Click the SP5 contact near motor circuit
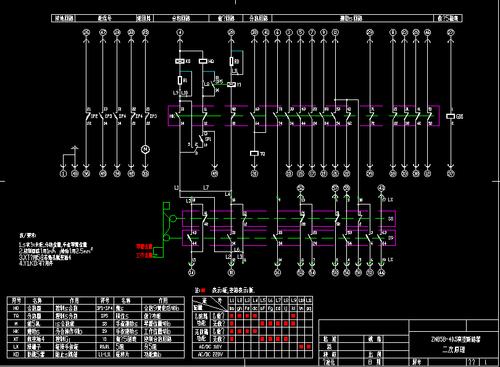Screen dimensions: 500x367 (146, 116)
